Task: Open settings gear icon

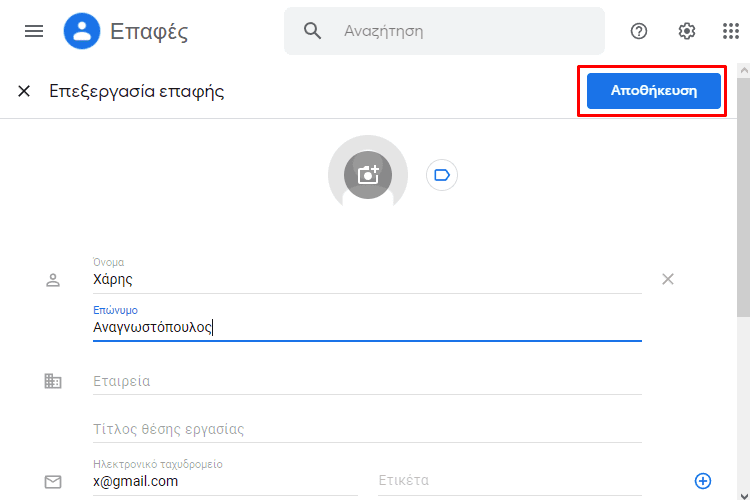Action: [687, 31]
